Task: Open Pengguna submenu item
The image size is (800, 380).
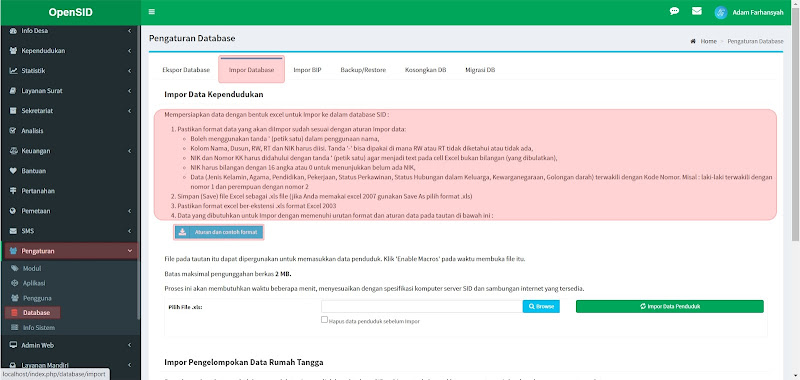Action: click(37, 298)
